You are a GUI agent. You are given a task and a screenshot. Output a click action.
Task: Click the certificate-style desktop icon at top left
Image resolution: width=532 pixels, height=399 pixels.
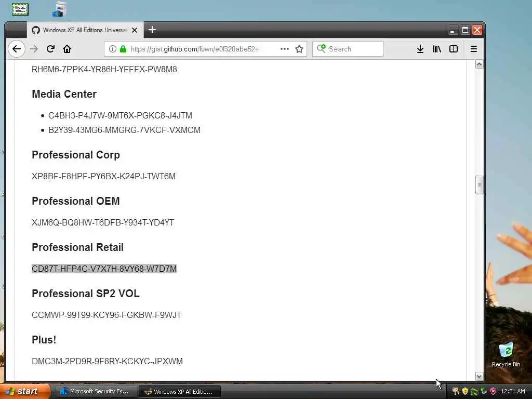pyautogui.click(x=20, y=9)
